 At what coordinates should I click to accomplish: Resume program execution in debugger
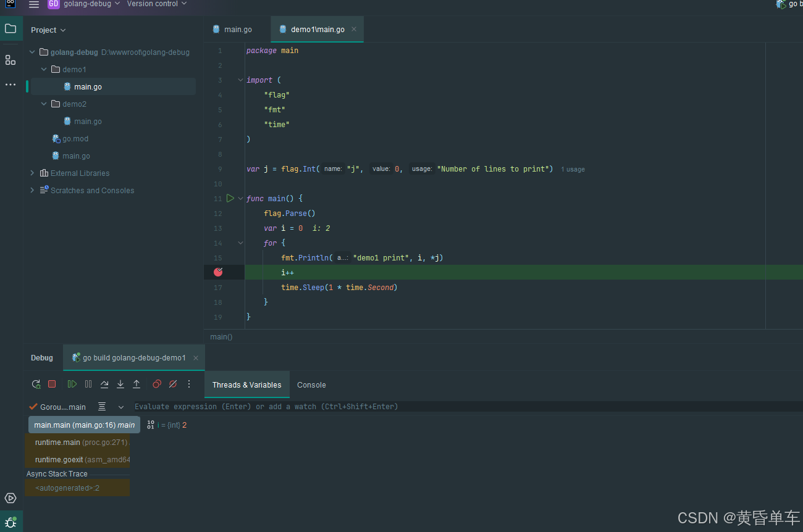[72, 384]
